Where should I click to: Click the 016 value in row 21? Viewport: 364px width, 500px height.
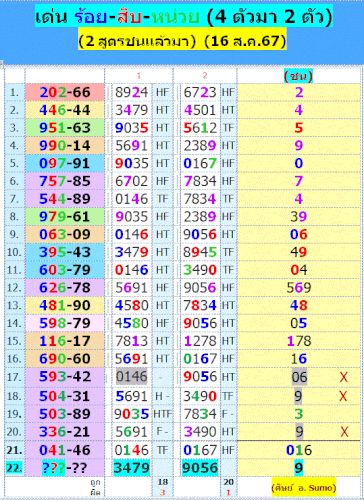[299, 450]
